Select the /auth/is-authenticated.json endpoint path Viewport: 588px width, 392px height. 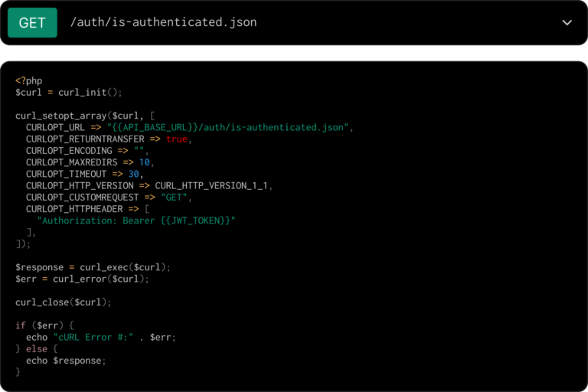pyautogui.click(x=164, y=22)
